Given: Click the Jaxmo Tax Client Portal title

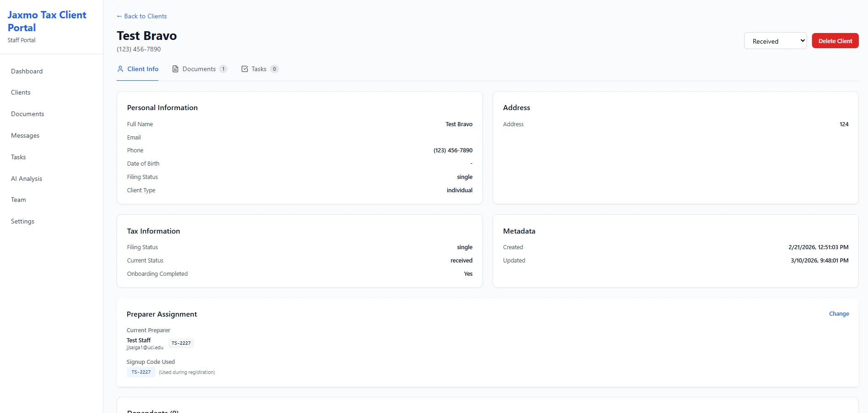Looking at the screenshot, I should point(46,21).
